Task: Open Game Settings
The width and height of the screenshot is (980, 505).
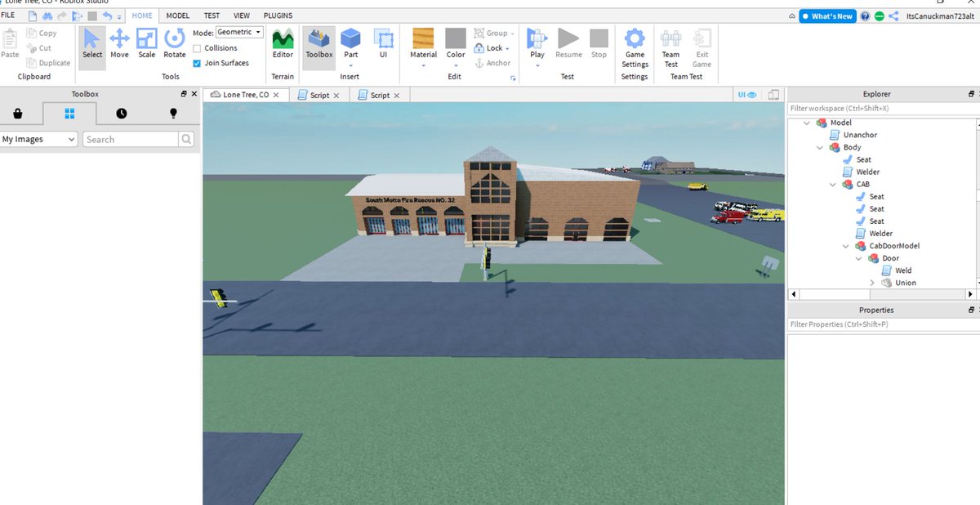Action: 635,47
